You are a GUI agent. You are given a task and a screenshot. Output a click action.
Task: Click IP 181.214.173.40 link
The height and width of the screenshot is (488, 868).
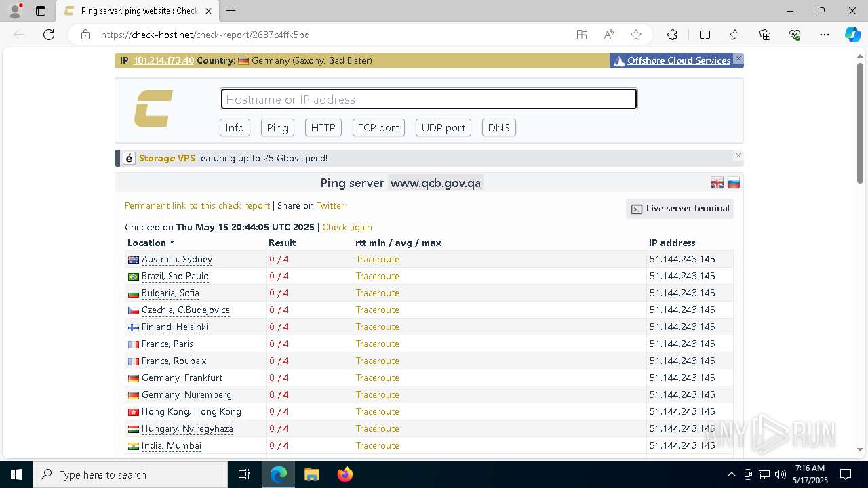pyautogui.click(x=163, y=60)
